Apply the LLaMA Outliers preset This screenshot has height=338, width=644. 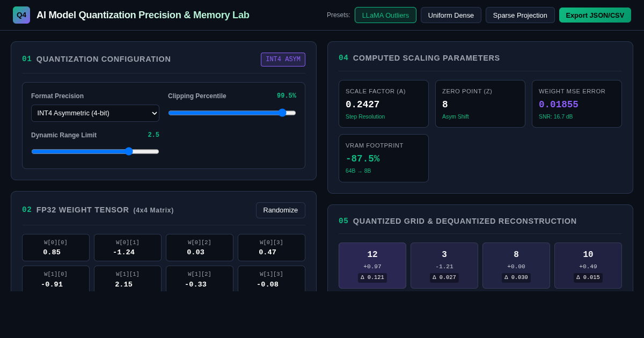(385, 15)
